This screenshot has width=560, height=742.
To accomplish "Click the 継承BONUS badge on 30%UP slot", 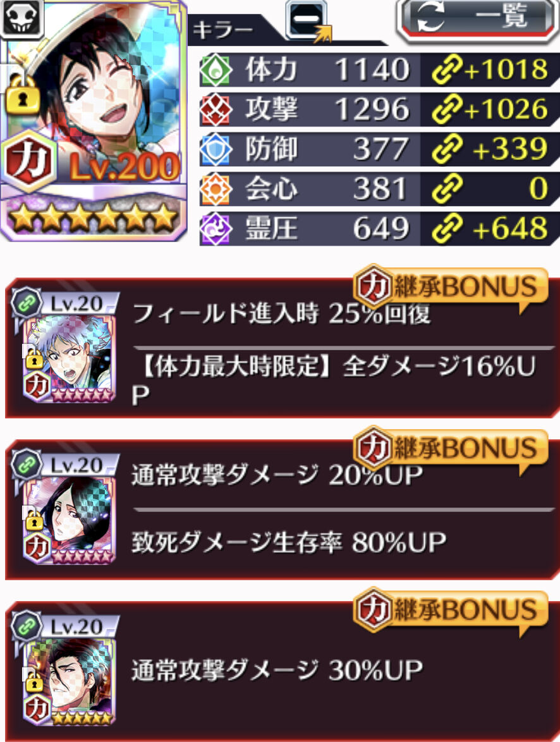I will (x=451, y=610).
